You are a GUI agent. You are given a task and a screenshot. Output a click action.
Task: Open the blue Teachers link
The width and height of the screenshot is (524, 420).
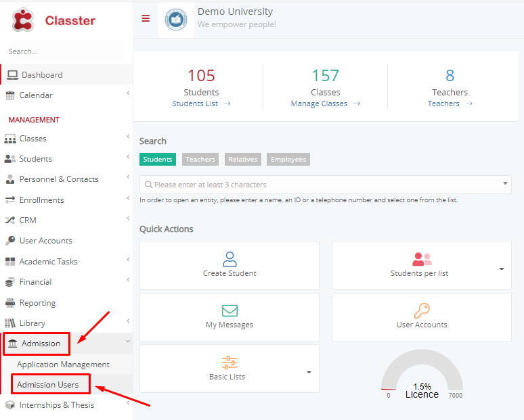tap(443, 103)
